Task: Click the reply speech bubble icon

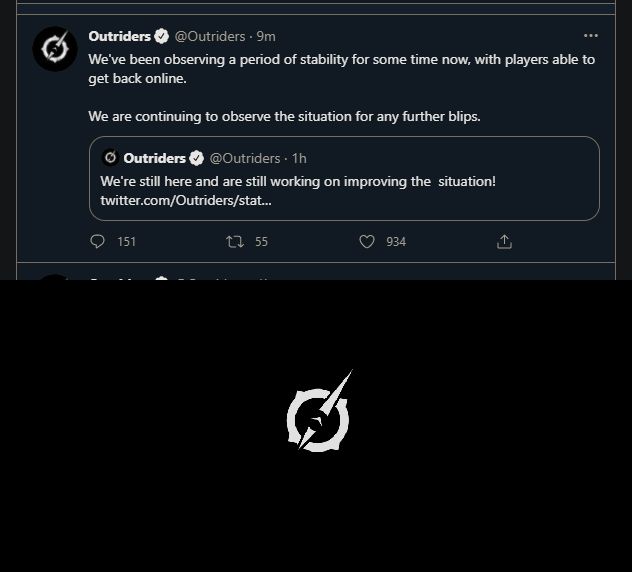Action: (97, 241)
